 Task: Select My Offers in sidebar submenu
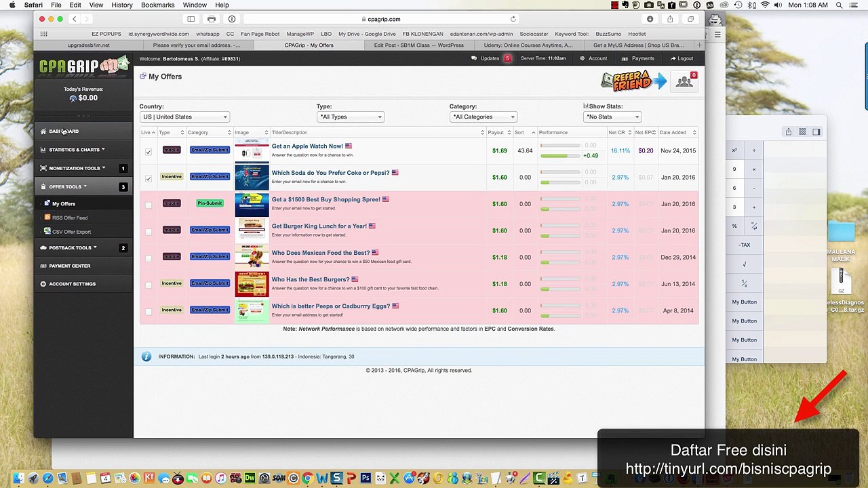pos(63,203)
